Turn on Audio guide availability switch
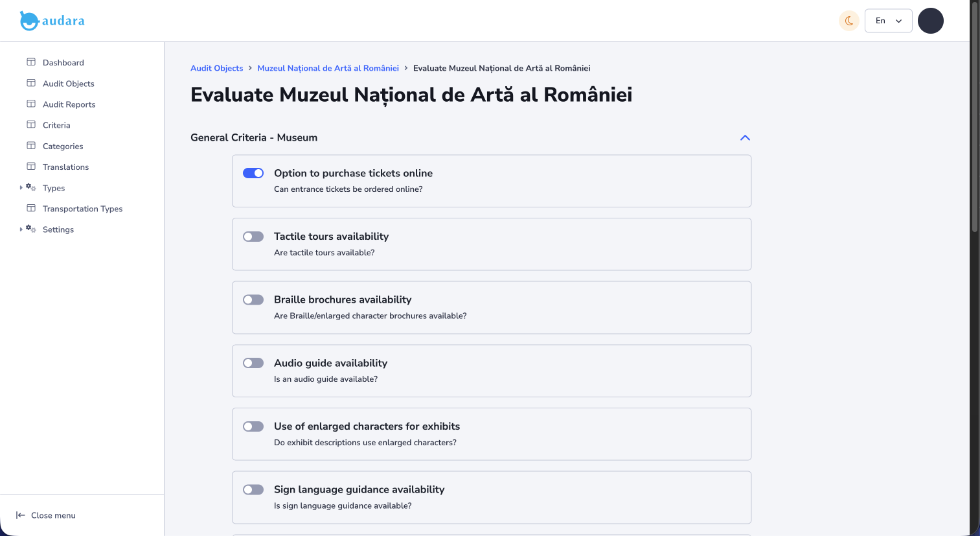The image size is (980, 536). tap(253, 363)
